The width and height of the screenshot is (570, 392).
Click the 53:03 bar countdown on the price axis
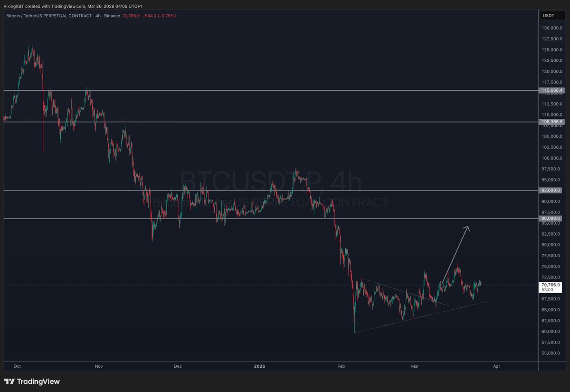point(547,290)
